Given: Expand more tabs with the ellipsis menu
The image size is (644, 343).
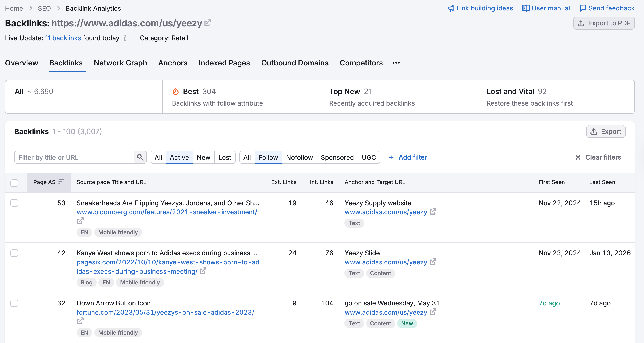Looking at the screenshot, I should coord(396,63).
